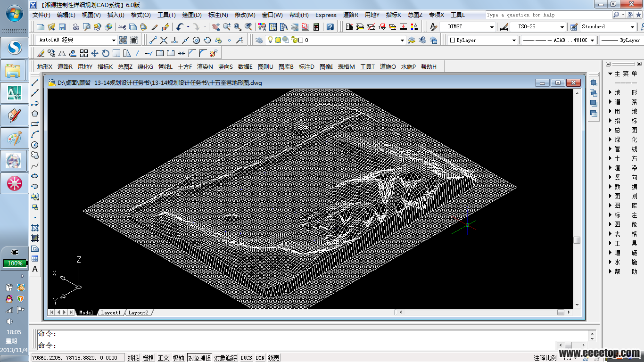
Task: Open the ByLayer color dropdown
Action: coord(514,40)
